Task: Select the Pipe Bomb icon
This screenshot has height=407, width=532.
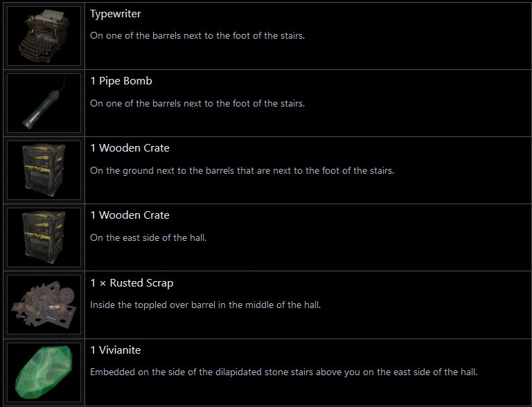Action: 44,103
